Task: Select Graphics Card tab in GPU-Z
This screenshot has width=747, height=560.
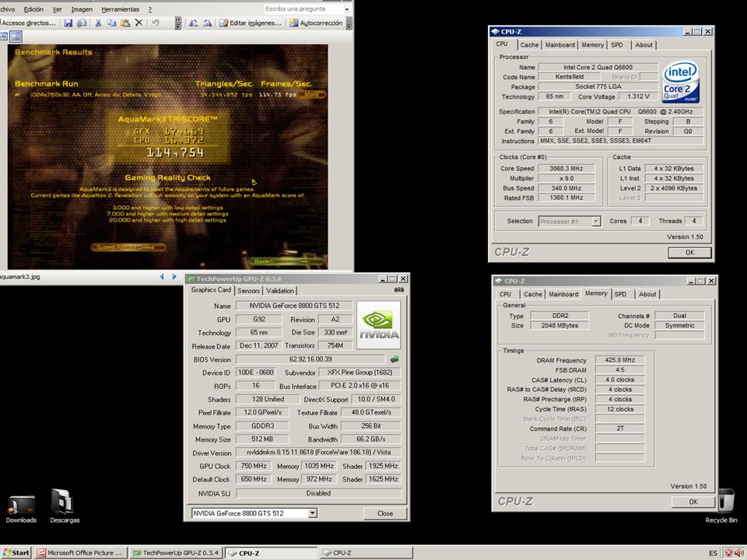Action: tap(211, 290)
